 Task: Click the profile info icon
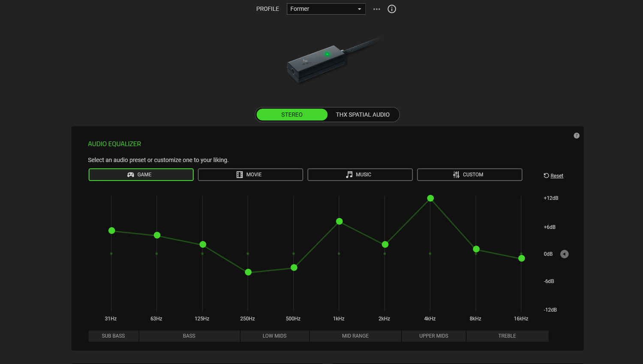point(392,9)
